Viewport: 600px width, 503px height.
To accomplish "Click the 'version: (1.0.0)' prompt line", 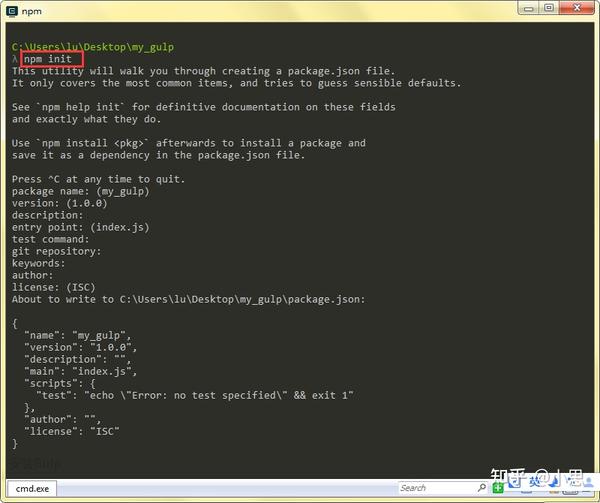I will (59, 203).
